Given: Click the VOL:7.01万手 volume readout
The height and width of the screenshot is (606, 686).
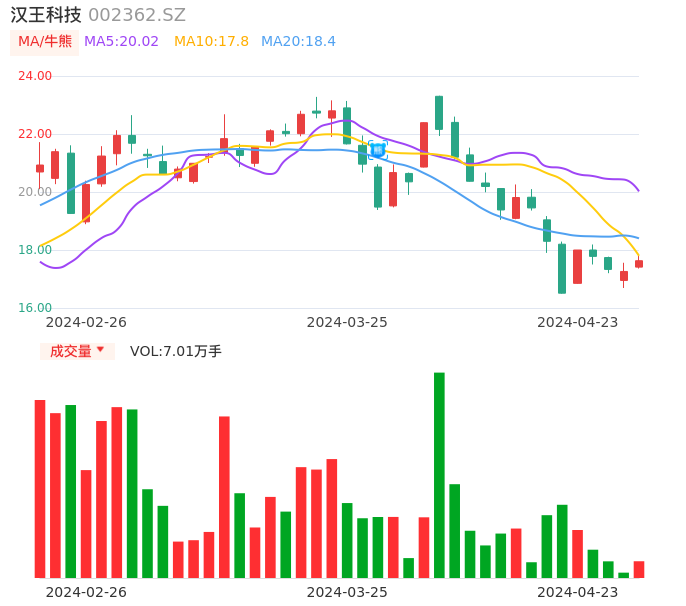Looking at the screenshot, I should pyautogui.click(x=175, y=351).
